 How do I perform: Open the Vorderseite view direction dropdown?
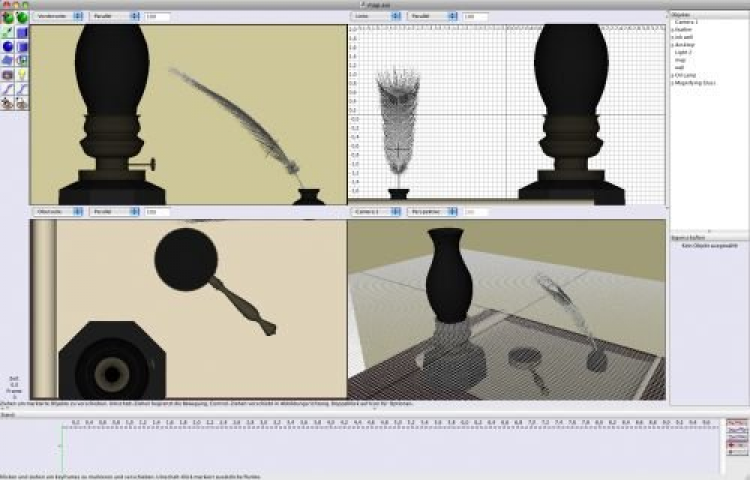[58, 16]
